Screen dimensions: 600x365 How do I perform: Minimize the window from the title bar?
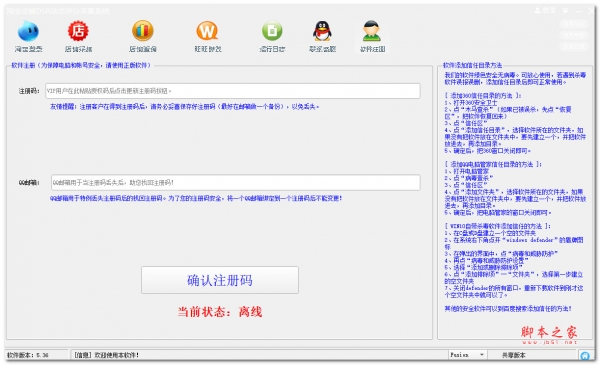[579, 10]
